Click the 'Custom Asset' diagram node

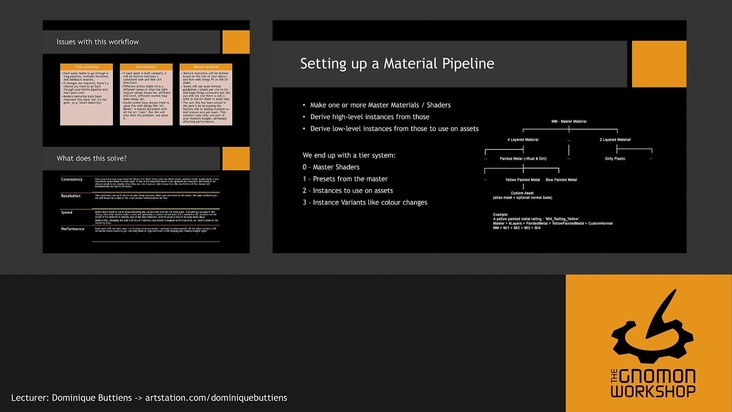click(x=522, y=193)
